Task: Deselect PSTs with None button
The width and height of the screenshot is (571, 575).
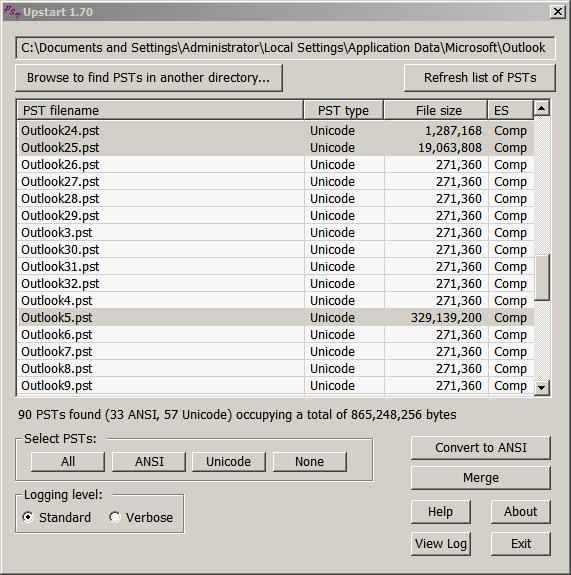Action: pyautogui.click(x=310, y=461)
